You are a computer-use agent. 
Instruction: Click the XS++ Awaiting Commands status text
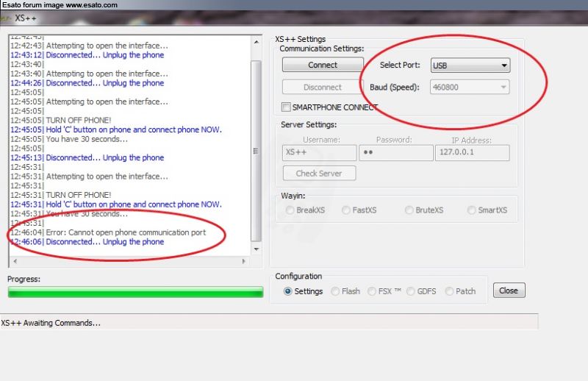click(51, 323)
